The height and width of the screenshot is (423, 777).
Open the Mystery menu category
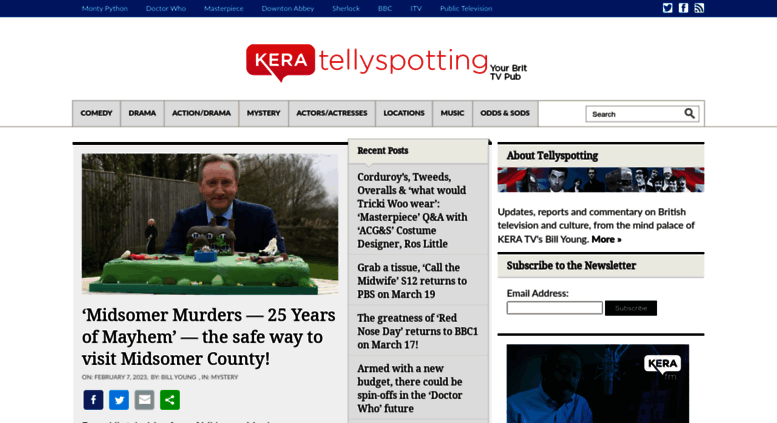coord(264,113)
